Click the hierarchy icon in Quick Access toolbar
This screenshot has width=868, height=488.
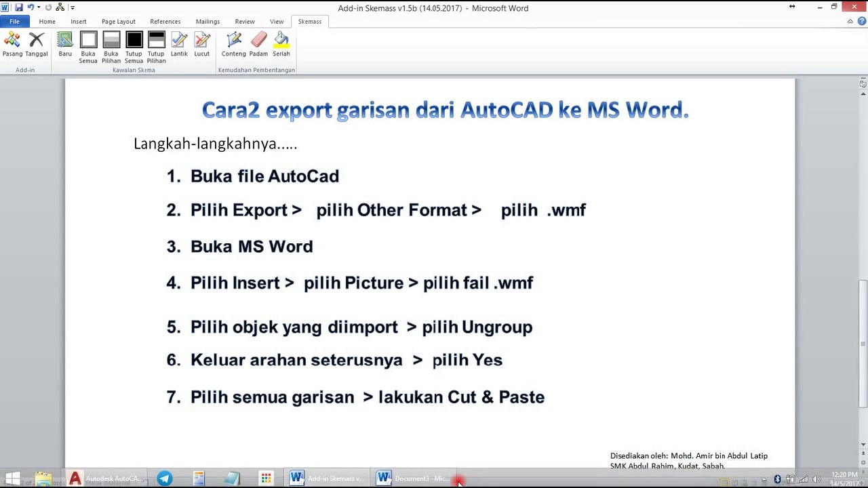[x=60, y=7]
